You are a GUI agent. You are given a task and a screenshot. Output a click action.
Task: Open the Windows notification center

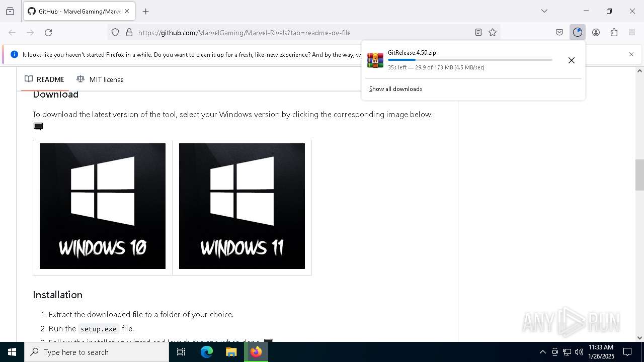pyautogui.click(x=627, y=352)
